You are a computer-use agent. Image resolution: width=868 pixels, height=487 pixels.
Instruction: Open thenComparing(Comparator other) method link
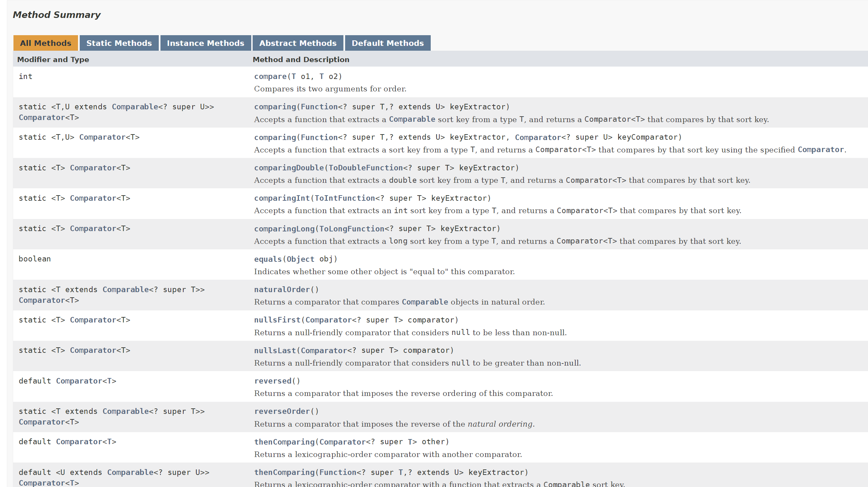pos(284,442)
